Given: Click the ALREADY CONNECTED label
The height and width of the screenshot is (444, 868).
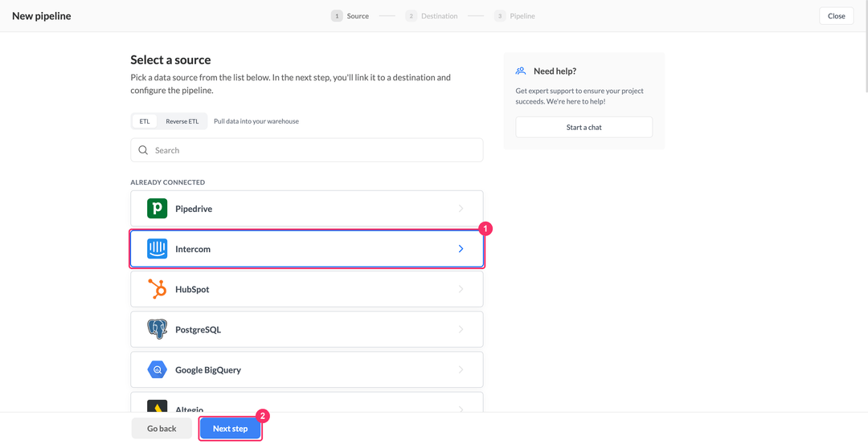Looking at the screenshot, I should tap(168, 182).
